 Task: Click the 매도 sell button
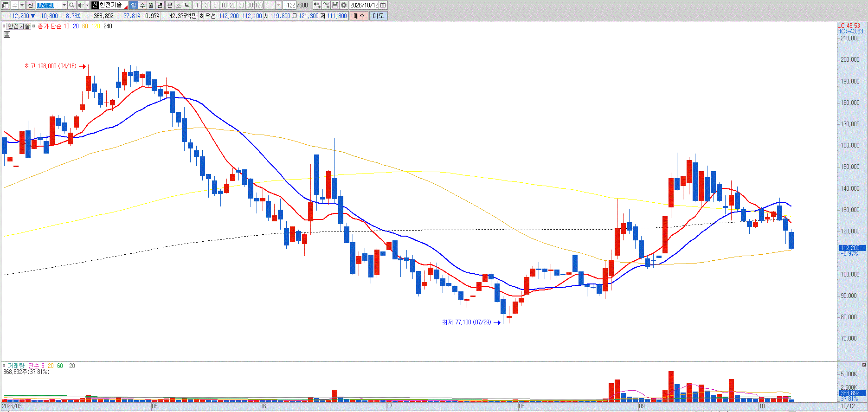tap(378, 16)
